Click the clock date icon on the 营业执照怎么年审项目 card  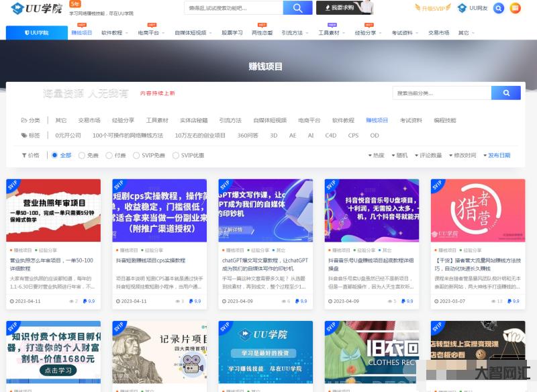pyautogui.click(x=12, y=301)
